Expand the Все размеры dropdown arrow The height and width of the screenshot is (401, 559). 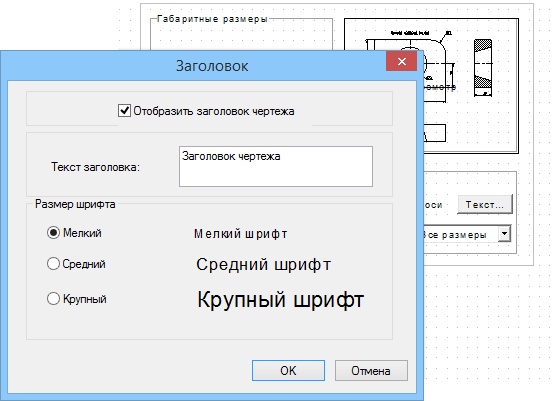tap(504, 234)
